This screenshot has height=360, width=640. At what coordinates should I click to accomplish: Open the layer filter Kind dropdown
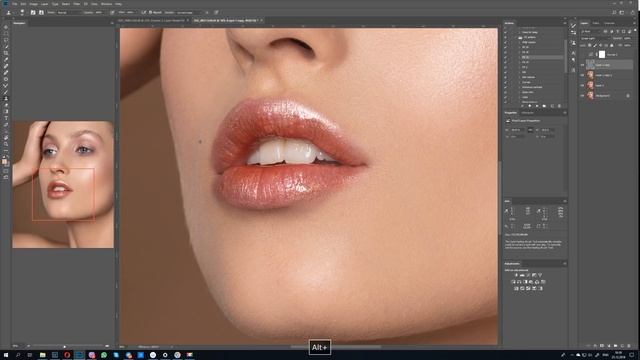tap(591, 31)
